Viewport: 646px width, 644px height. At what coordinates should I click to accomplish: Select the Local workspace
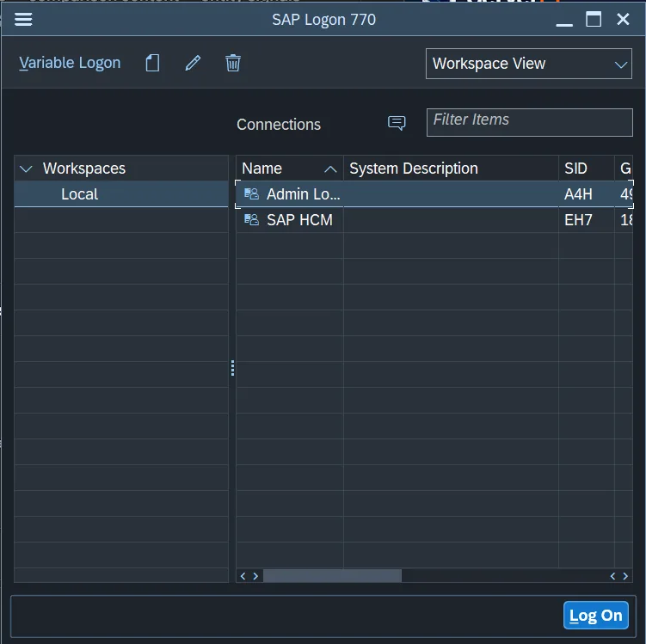point(121,194)
